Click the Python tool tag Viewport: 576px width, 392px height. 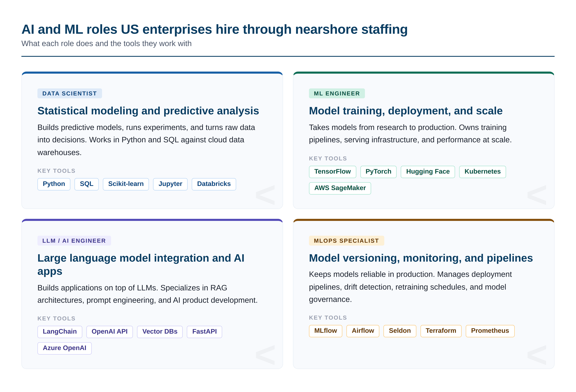[x=54, y=184]
